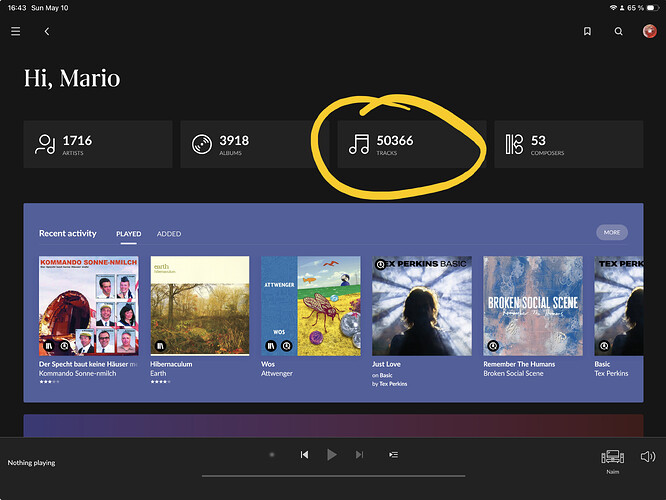Click the signal path dot indicator
Image resolution: width=666 pixels, height=500 pixels.
[272, 455]
